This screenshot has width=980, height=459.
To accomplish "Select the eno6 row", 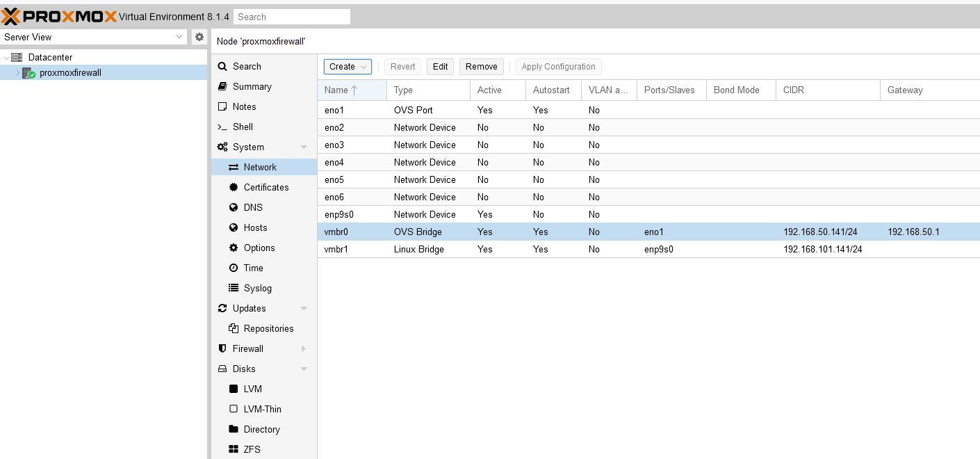I will (x=648, y=197).
